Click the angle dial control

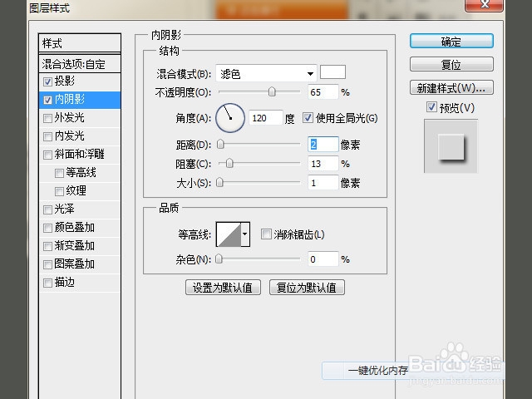[x=230, y=118]
